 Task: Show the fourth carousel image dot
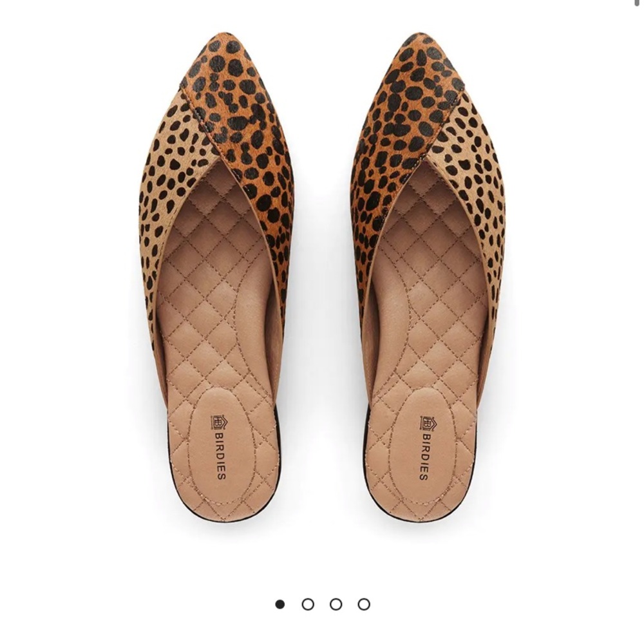coord(363,604)
